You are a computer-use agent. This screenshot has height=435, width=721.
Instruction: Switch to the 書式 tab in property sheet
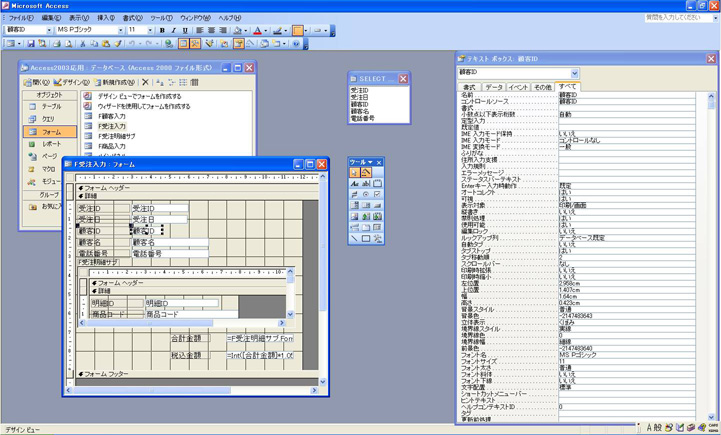click(469, 87)
